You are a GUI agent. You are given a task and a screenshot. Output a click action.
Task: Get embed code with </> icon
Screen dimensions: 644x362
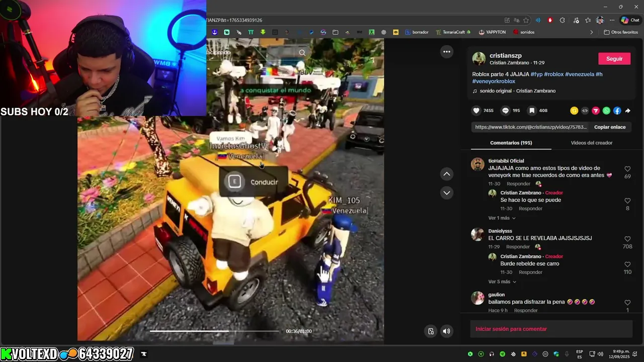(x=585, y=111)
